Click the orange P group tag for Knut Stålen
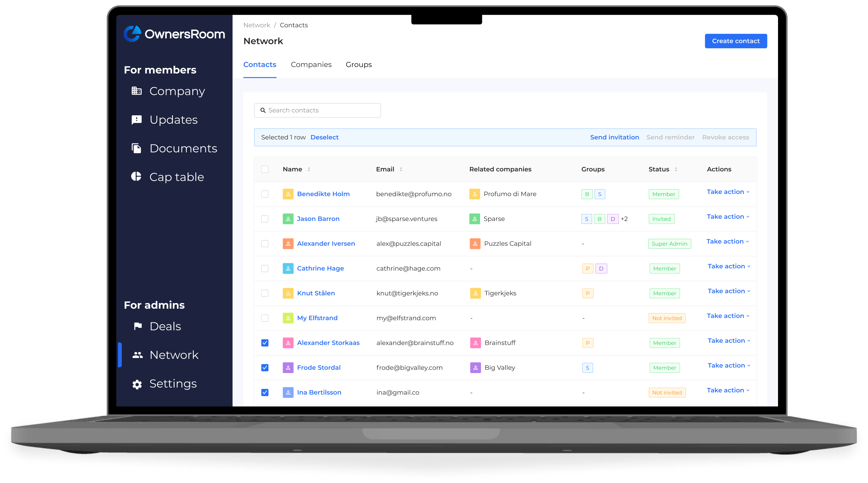 click(588, 293)
